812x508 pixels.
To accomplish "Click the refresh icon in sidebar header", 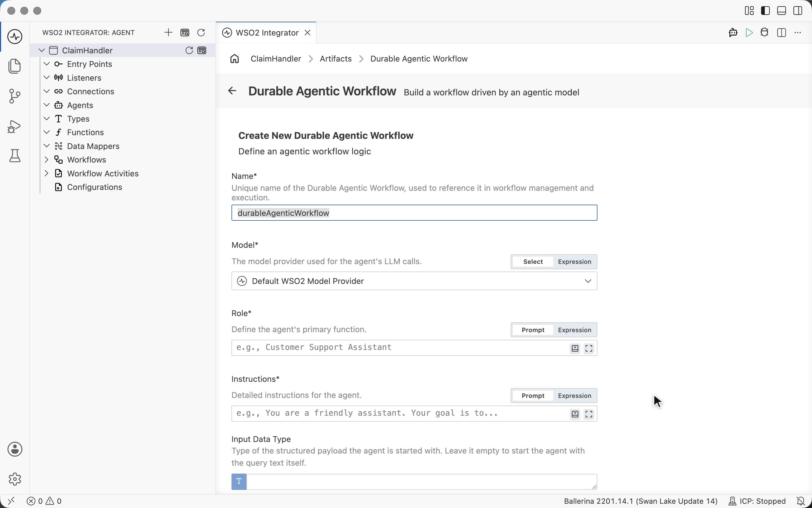I will point(201,32).
